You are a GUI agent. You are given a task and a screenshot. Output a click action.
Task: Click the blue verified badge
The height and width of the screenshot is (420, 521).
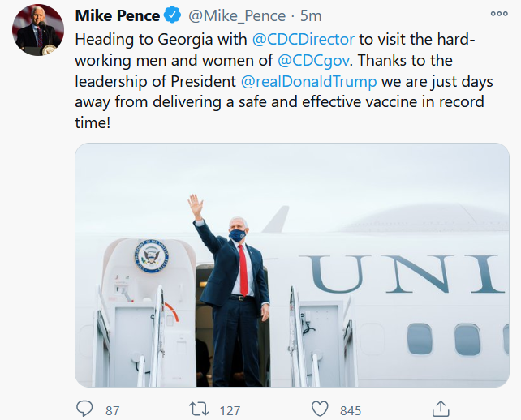(x=173, y=15)
